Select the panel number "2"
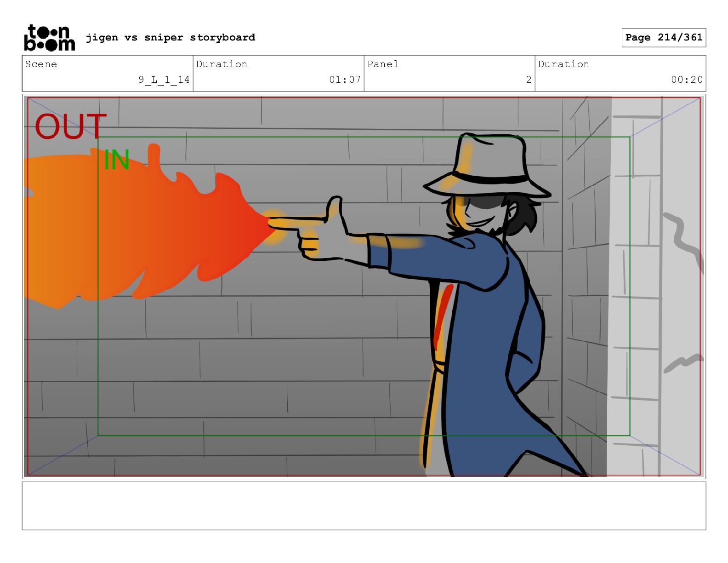The image size is (728, 563). tap(529, 80)
